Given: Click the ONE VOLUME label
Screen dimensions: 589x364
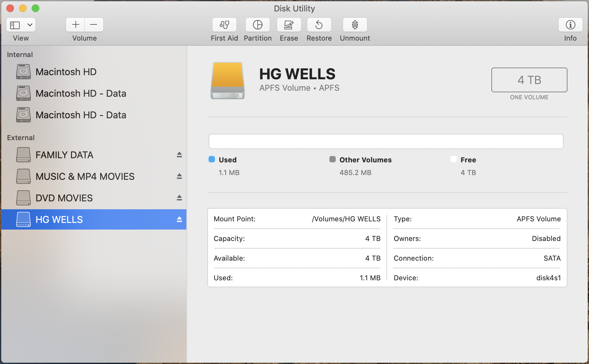Looking at the screenshot, I should point(529,97).
